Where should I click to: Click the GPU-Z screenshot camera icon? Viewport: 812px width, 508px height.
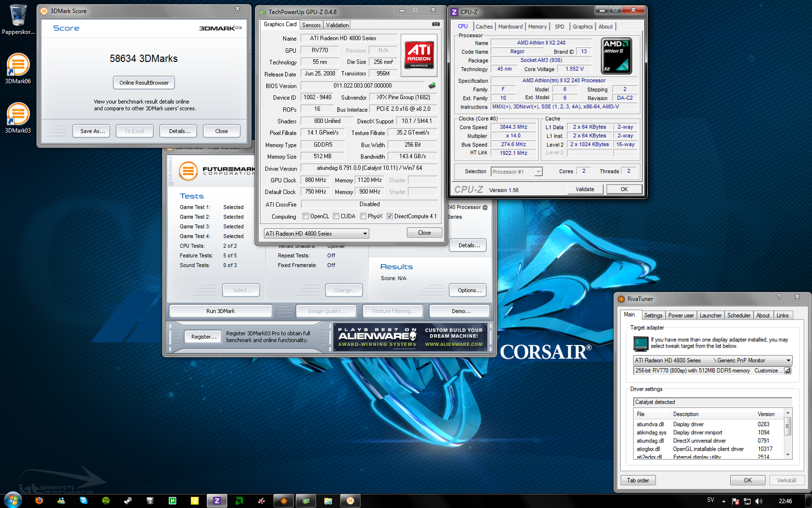click(x=435, y=24)
